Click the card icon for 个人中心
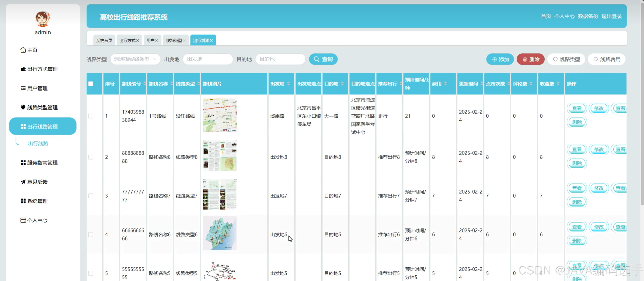This screenshot has width=644, height=281. (x=23, y=220)
